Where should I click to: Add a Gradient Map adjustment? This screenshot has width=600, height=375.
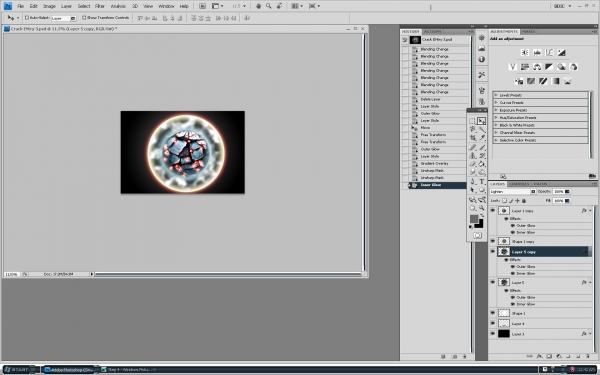pyautogui.click(x=555, y=81)
